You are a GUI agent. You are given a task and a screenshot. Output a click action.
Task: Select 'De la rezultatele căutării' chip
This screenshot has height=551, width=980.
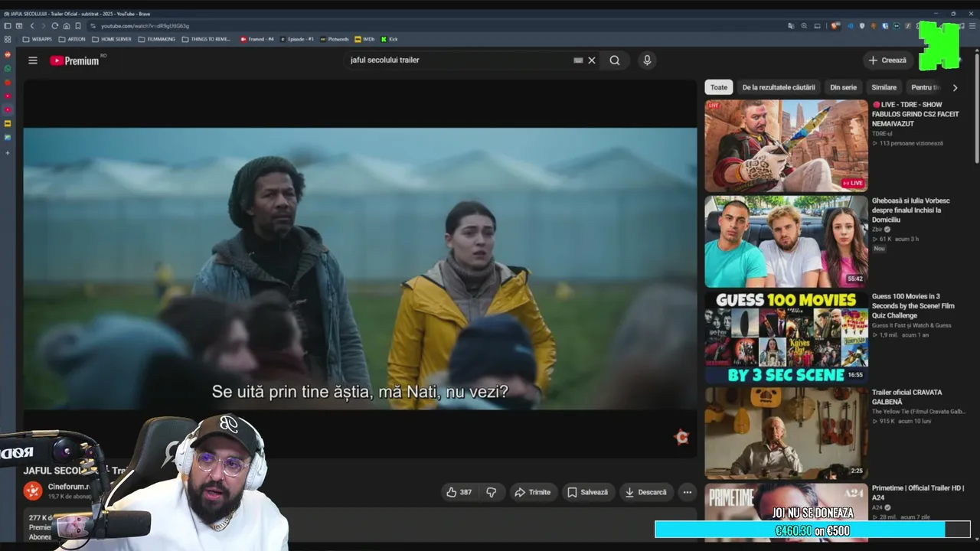[779, 87]
